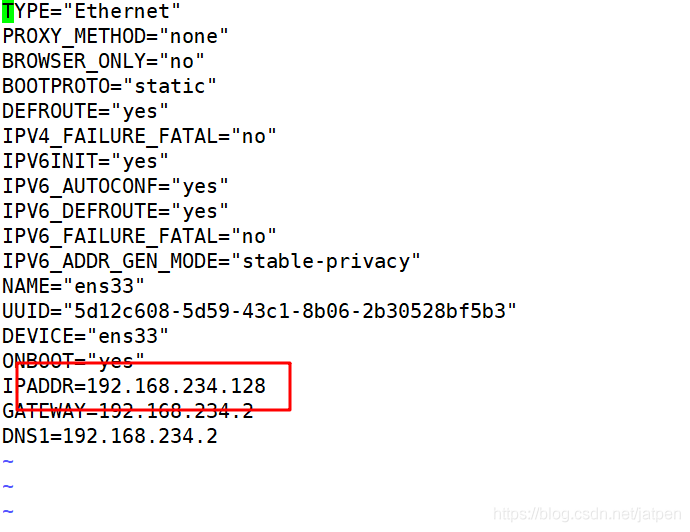The width and height of the screenshot is (690, 532).
Task: Click the IPV6INIT="yes" line
Action: [85, 161]
